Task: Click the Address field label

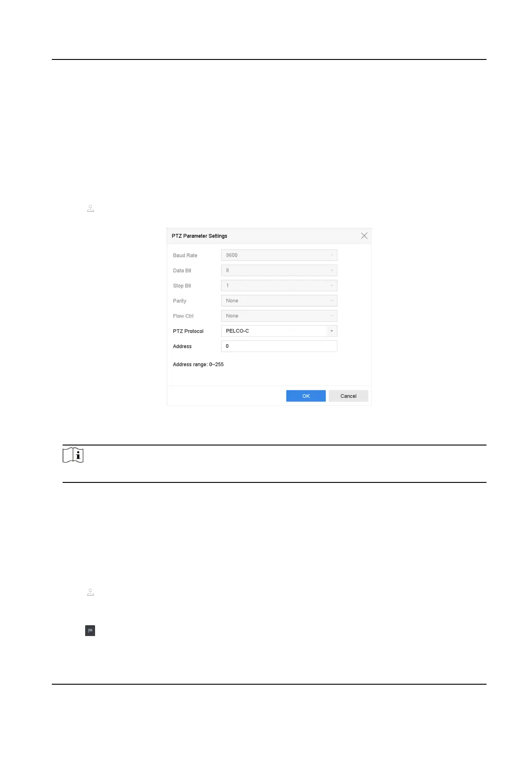Action: coord(182,346)
